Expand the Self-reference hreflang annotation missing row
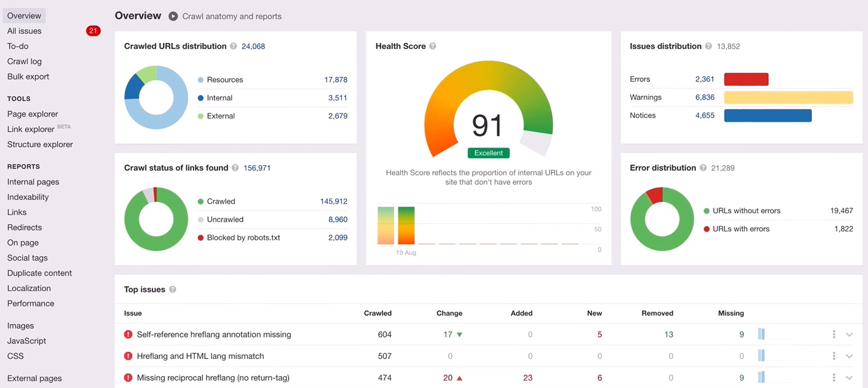The width and height of the screenshot is (868, 388). tap(849, 334)
